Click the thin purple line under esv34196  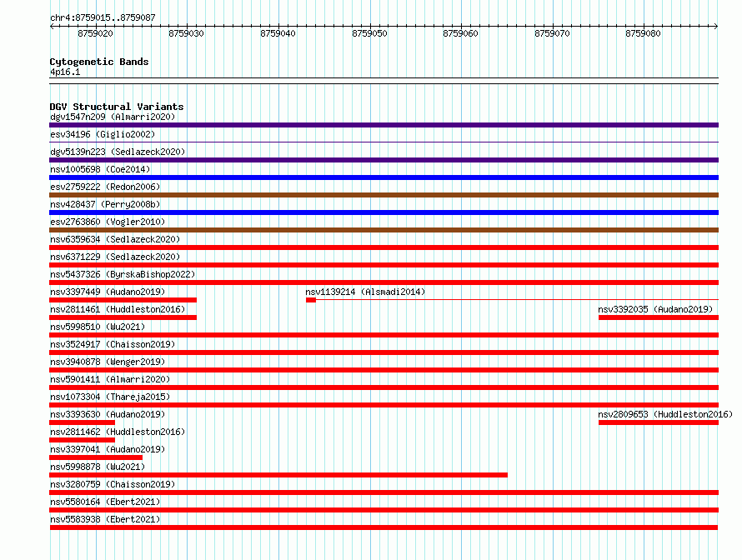click(384, 142)
